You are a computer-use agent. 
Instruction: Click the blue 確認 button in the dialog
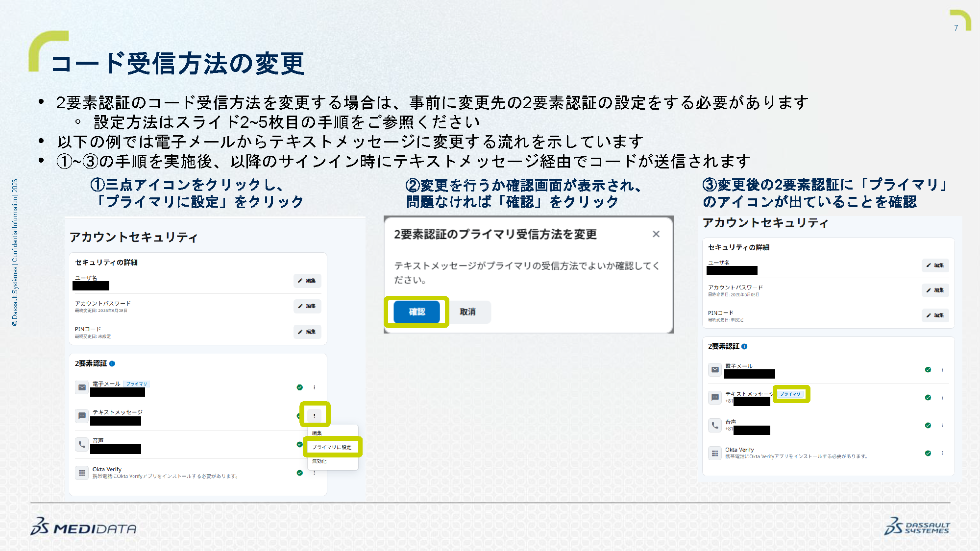click(417, 312)
